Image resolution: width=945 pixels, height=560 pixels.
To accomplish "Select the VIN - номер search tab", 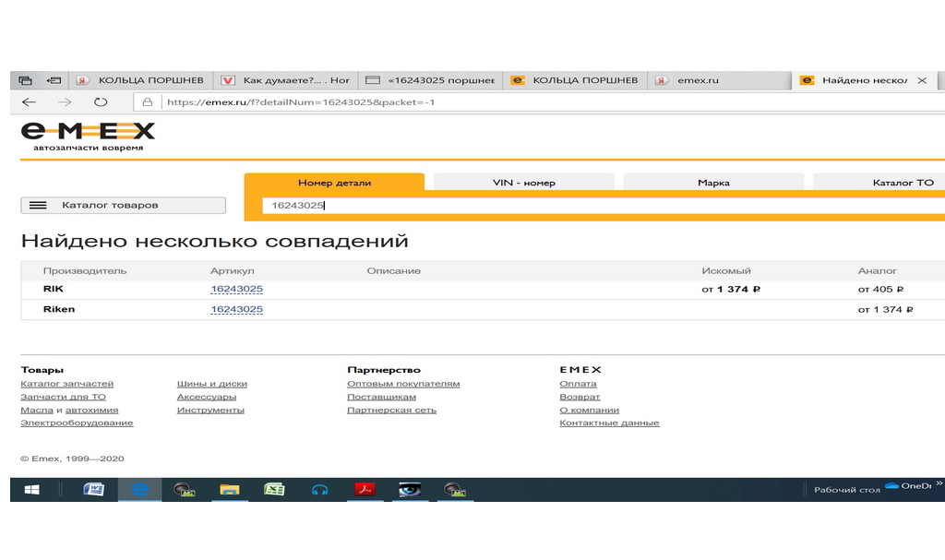I will click(524, 182).
